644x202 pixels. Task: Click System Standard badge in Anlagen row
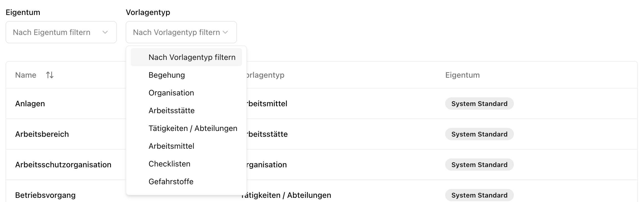point(479,103)
